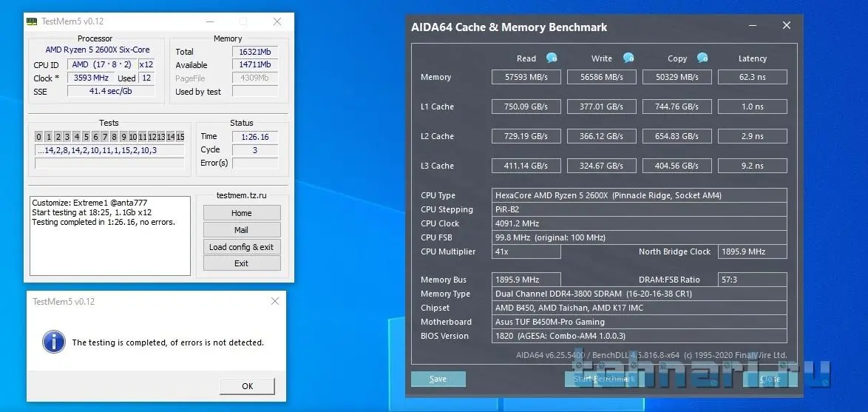This screenshot has height=412, width=868.
Task: Click the Total memory value 16321Mb
Action: 254,52
